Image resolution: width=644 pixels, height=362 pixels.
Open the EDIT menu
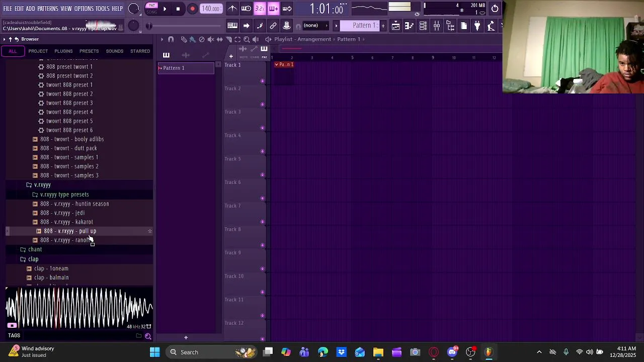[x=19, y=9]
